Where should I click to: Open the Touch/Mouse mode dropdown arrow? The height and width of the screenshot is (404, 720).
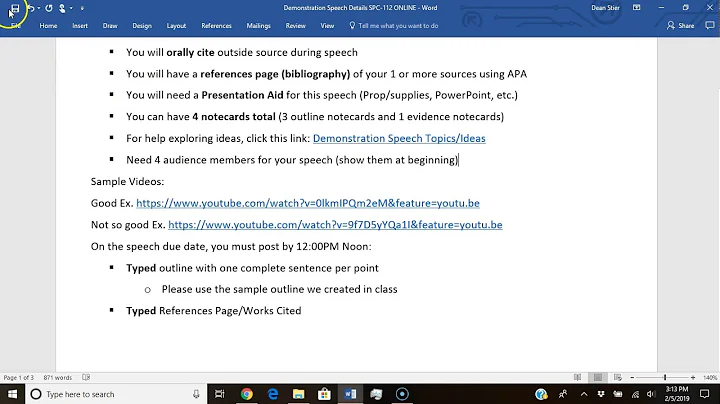pyautogui.click(x=71, y=8)
